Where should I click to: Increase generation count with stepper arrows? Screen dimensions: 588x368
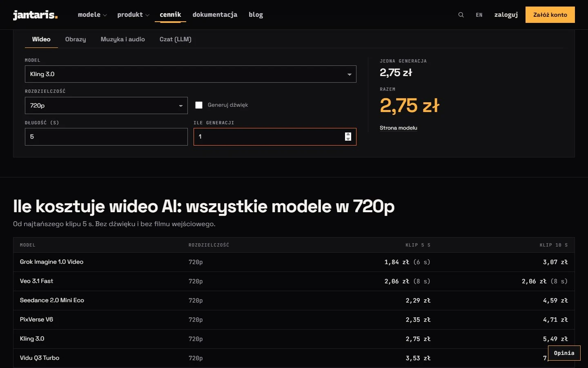tap(348, 134)
